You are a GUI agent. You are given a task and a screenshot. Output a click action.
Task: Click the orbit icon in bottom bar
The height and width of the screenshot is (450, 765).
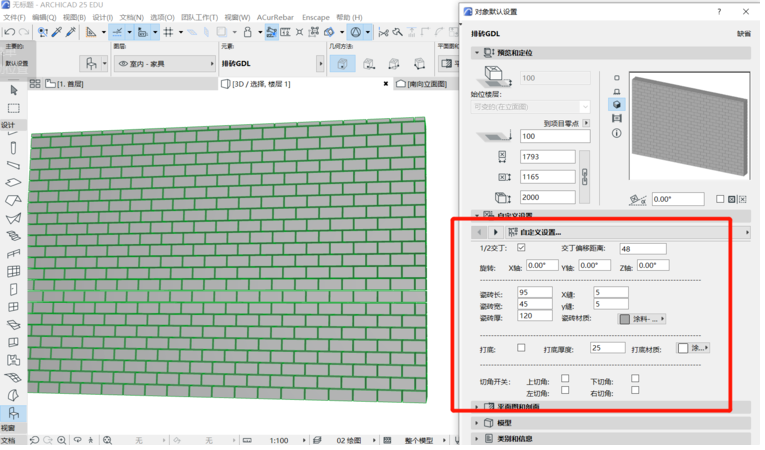78,440
